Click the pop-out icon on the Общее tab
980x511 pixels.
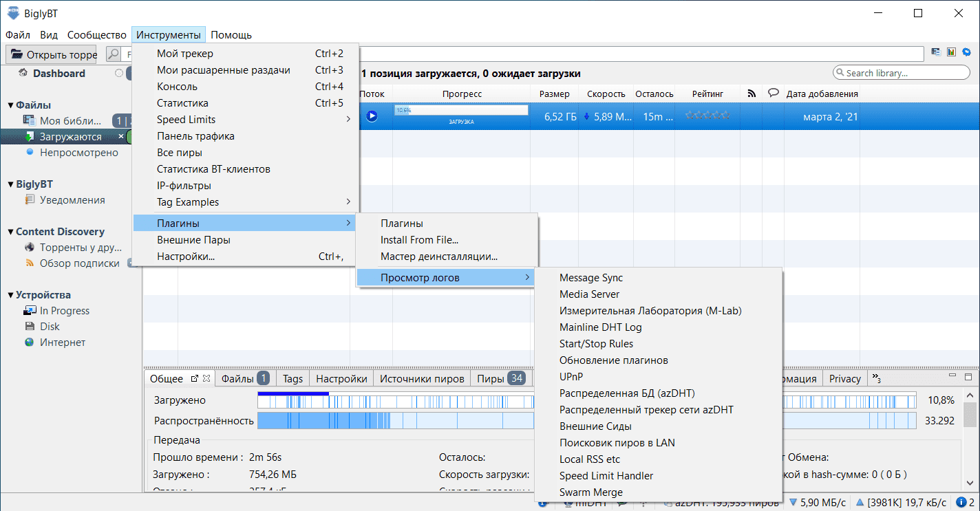(194, 378)
